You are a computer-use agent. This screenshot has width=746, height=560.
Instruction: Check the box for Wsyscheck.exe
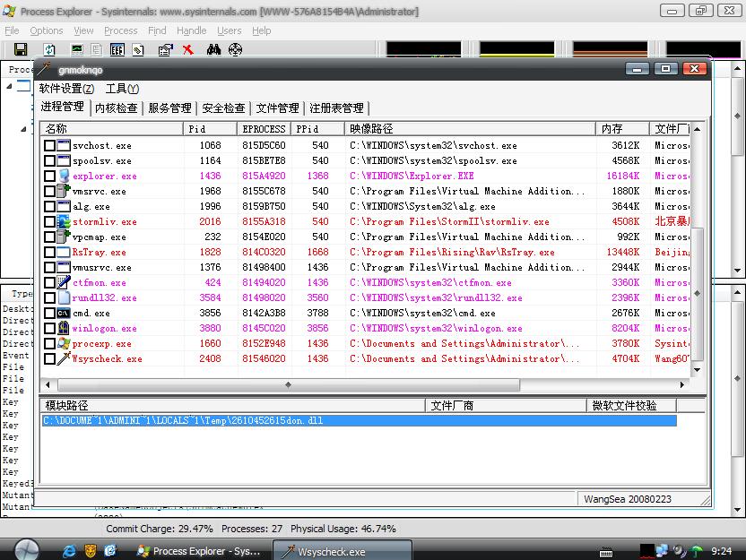pyautogui.click(x=49, y=358)
